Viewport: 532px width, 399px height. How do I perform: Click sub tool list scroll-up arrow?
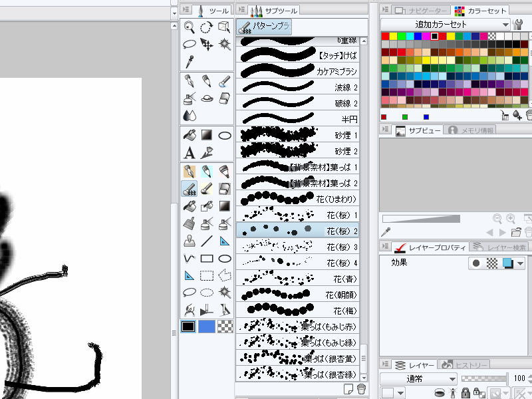[x=363, y=41]
